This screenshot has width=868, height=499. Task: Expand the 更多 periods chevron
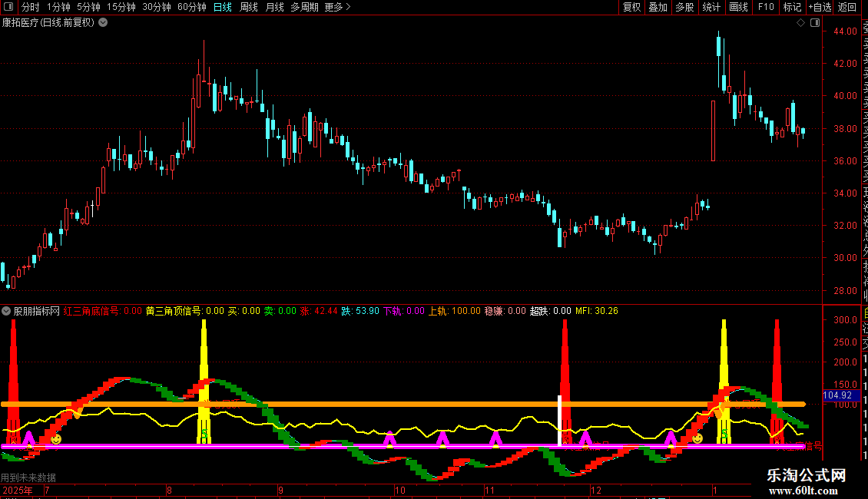tap(348, 7)
